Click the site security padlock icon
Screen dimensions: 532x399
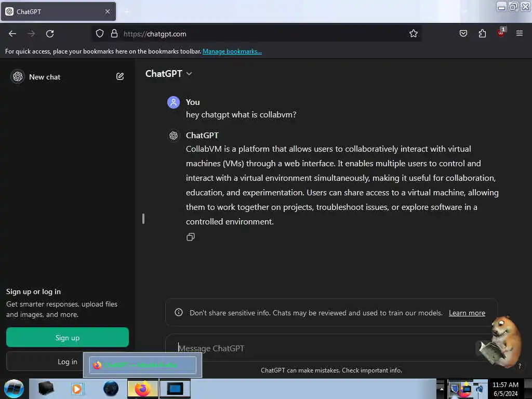point(114,34)
